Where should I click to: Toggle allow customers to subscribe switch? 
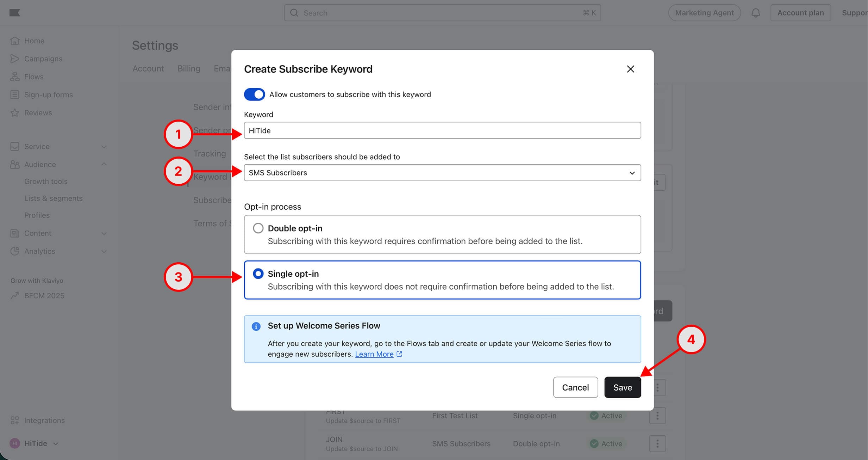point(254,94)
